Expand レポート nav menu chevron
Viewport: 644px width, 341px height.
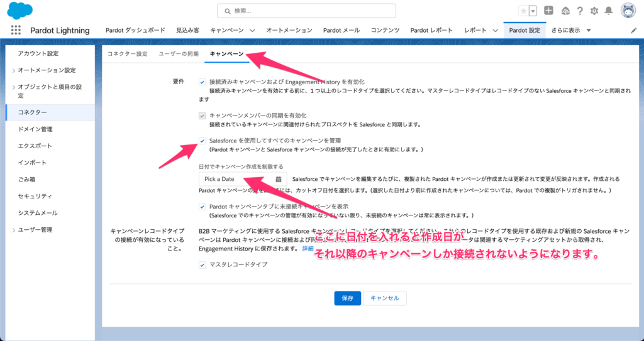click(495, 30)
